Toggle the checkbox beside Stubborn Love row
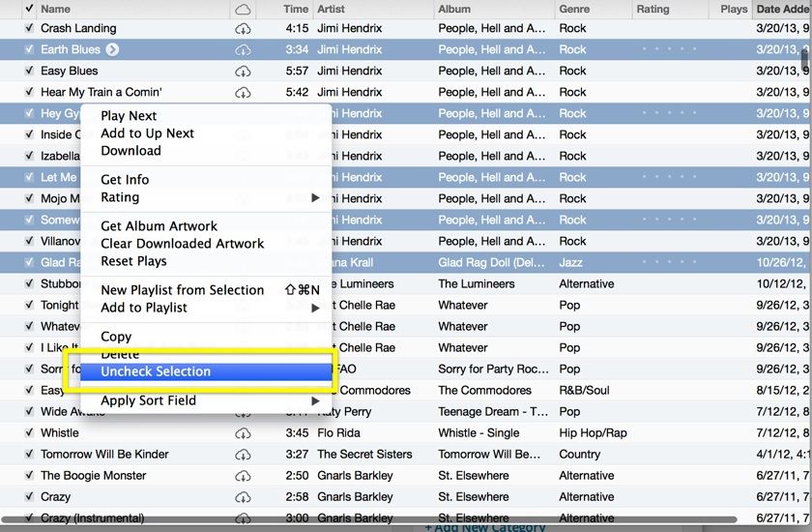Image resolution: width=812 pixels, height=532 pixels. tap(29, 284)
